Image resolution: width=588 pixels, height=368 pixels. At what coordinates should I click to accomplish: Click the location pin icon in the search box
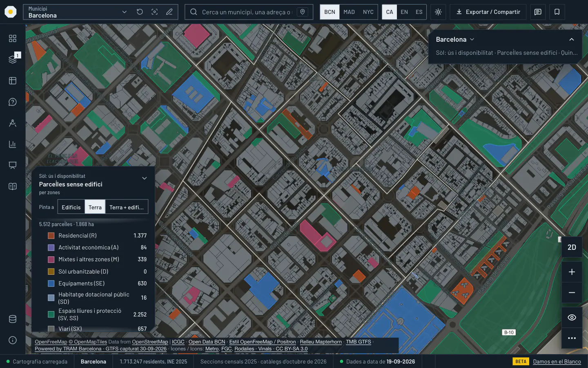tap(303, 12)
